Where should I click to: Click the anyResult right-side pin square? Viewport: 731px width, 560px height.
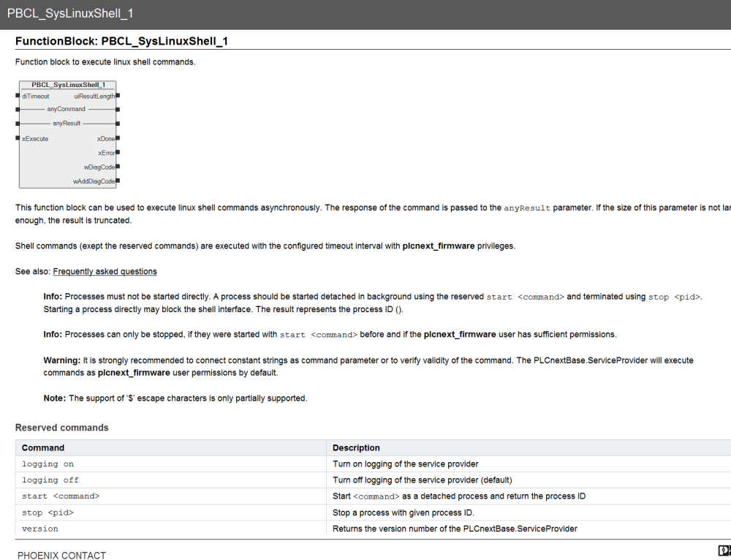(118, 124)
